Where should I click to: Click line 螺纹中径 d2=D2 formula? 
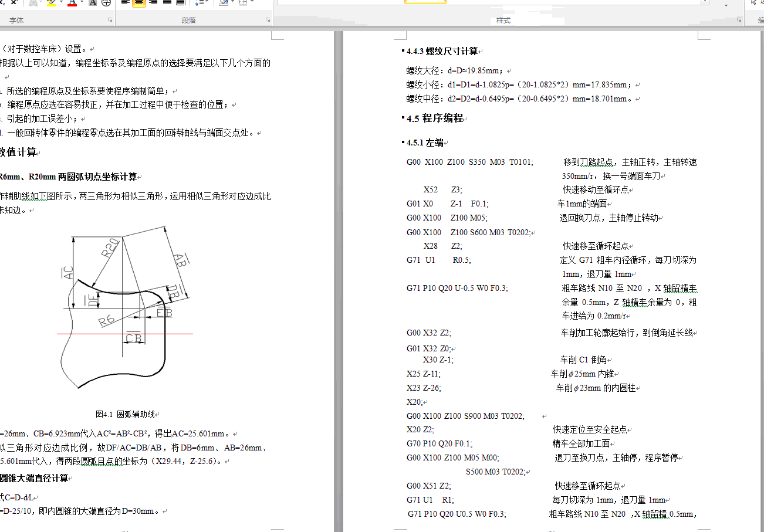[x=520, y=99]
